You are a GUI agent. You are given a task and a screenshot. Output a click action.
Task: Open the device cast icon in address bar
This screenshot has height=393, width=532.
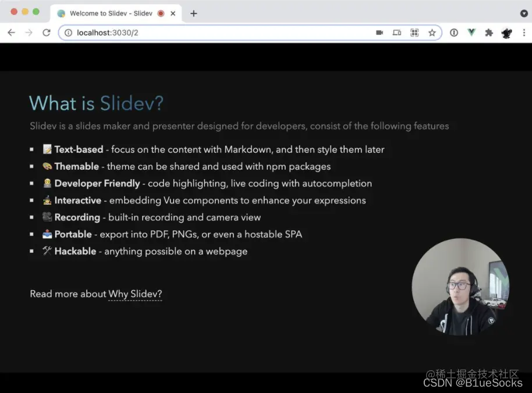coord(397,33)
